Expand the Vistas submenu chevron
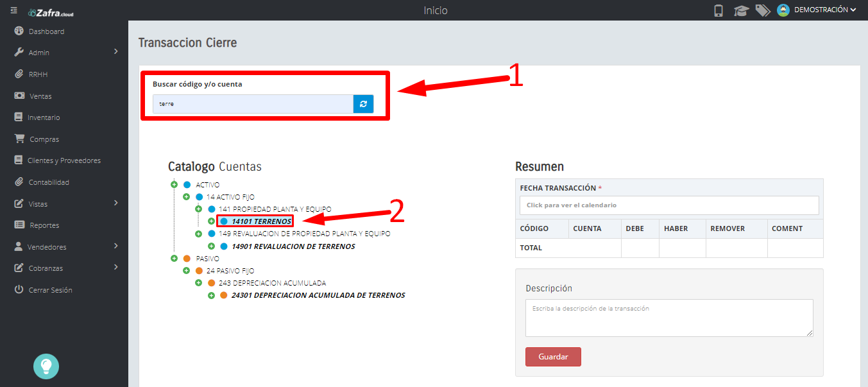The height and width of the screenshot is (387, 868). 116,203
